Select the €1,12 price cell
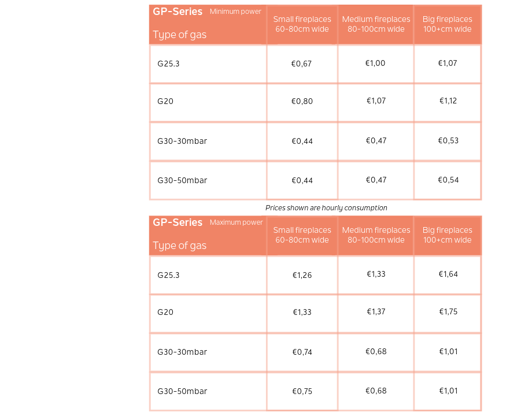Image resolution: width=532 pixels, height=416 pixels. coord(448,101)
